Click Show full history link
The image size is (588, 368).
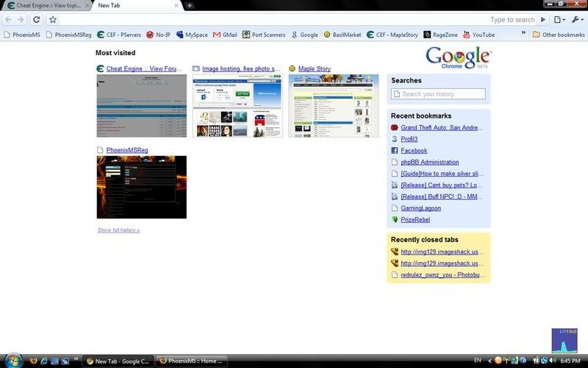[118, 230]
